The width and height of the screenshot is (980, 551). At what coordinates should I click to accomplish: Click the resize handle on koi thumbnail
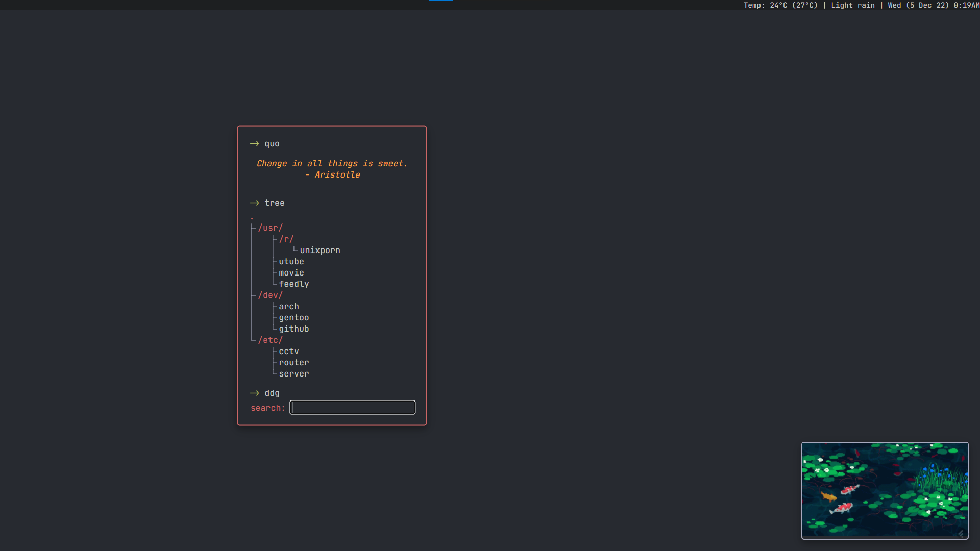[961, 533]
